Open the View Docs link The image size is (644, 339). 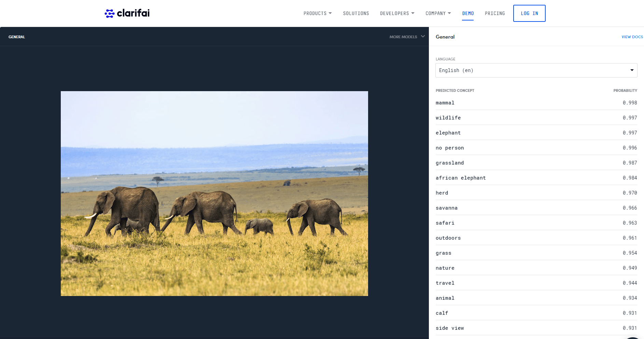(x=632, y=37)
